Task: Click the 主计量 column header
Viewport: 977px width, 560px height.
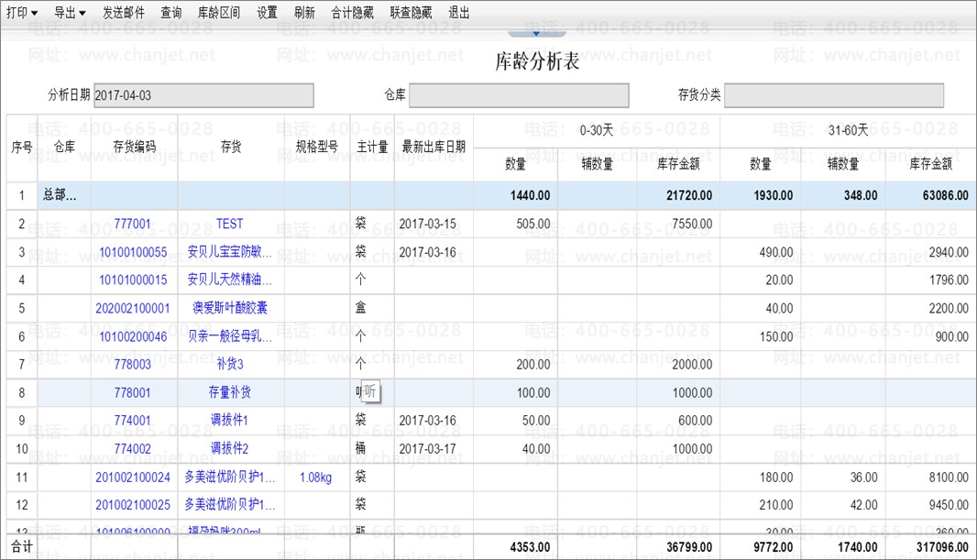Action: point(373,147)
